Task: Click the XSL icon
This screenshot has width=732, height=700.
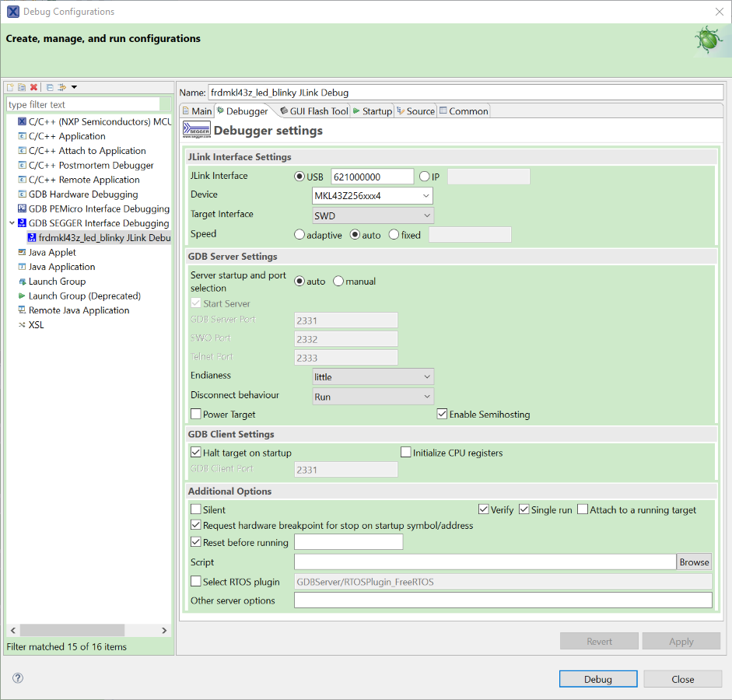Action: 22,325
